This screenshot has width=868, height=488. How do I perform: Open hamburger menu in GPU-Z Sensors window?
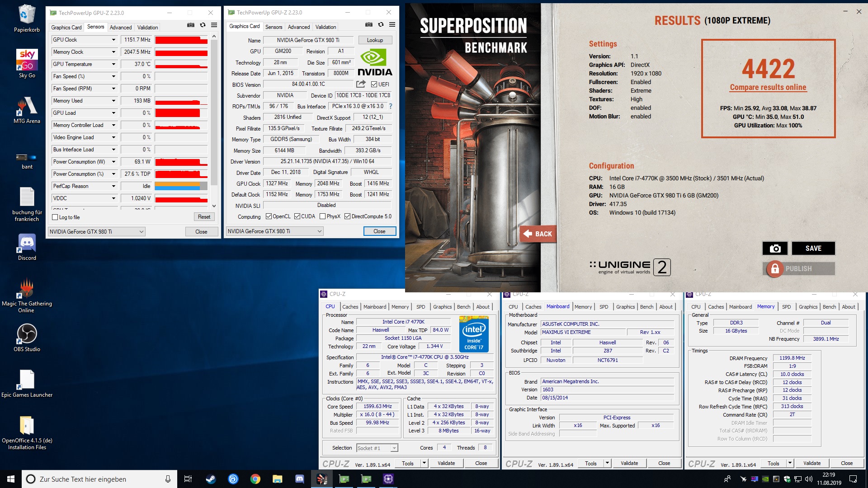(214, 25)
